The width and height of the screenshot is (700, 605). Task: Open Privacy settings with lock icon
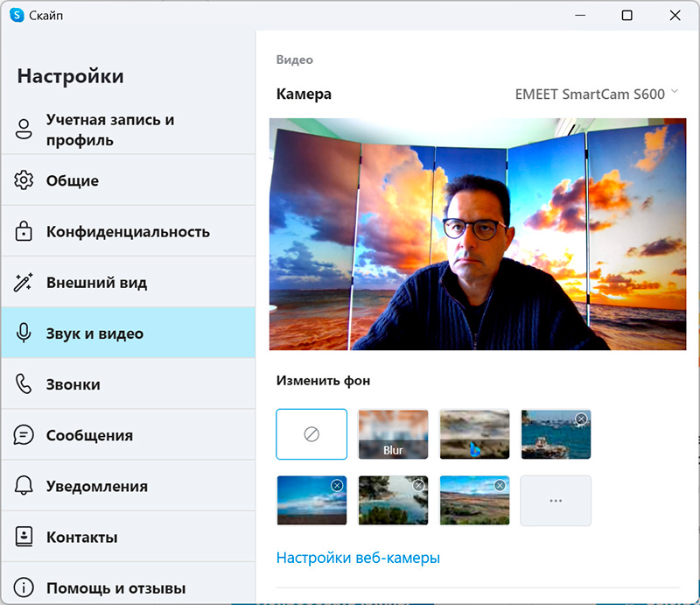[24, 232]
